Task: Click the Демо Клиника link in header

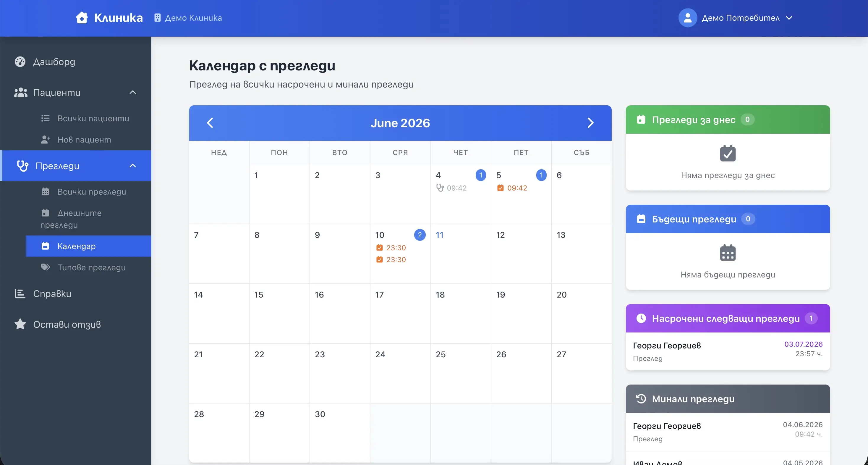Action: [188, 18]
